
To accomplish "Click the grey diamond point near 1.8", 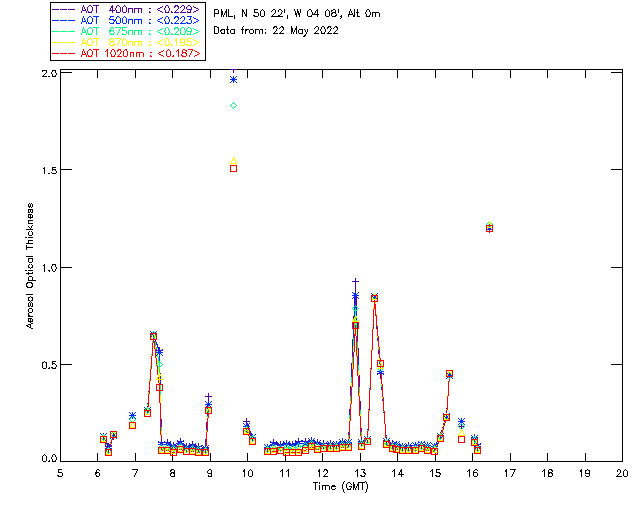I will tap(233, 105).
